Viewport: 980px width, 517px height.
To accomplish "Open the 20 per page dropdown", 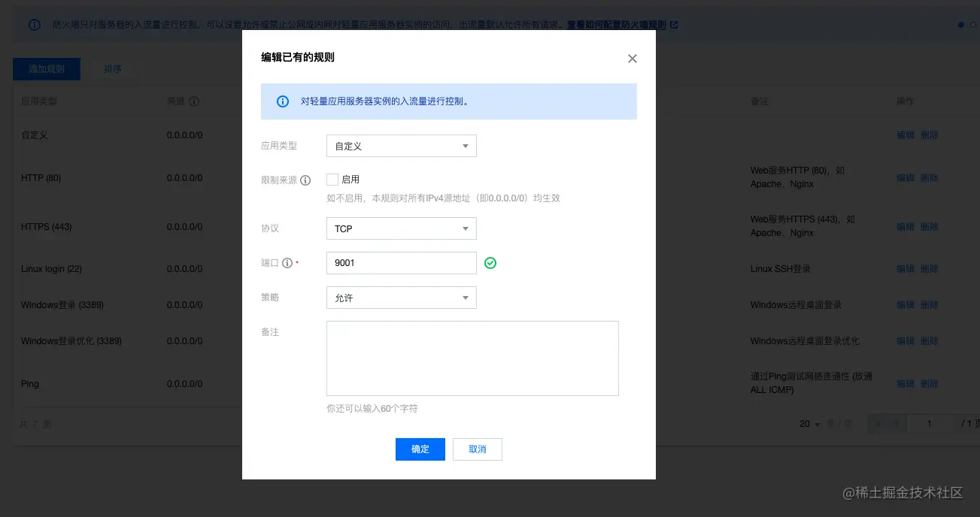I will [809, 424].
